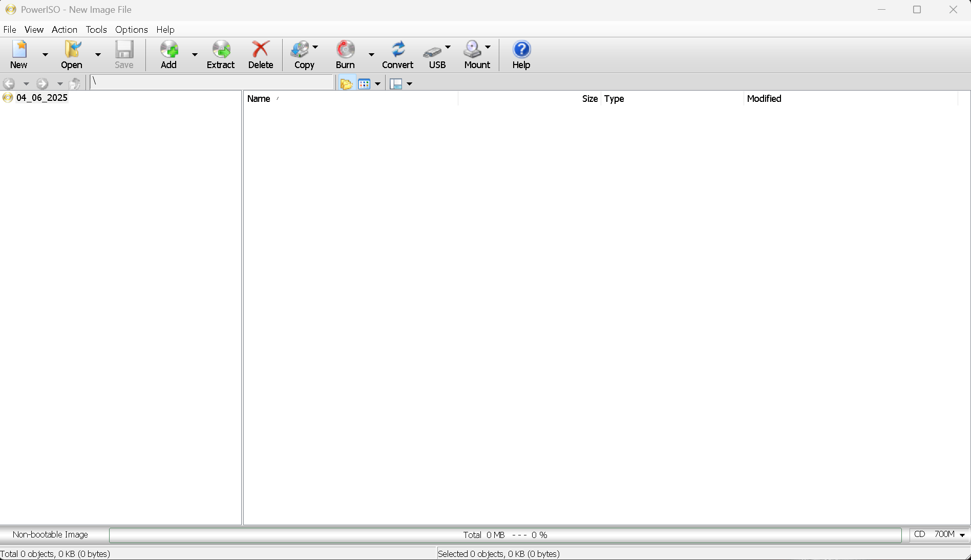The width and height of the screenshot is (971, 560).
Task: Sort by the Size column header
Action: (530, 99)
